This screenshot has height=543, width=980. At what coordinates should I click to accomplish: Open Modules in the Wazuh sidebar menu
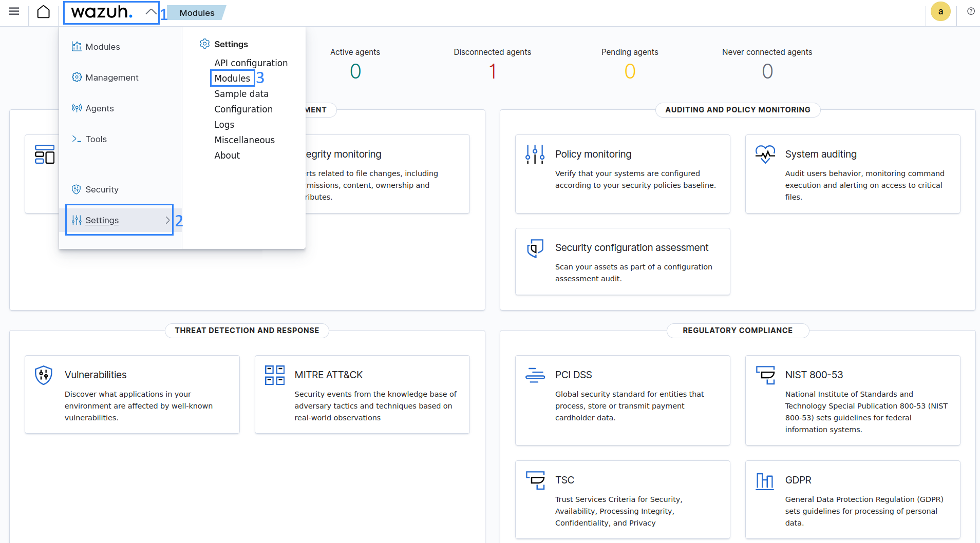(x=103, y=47)
